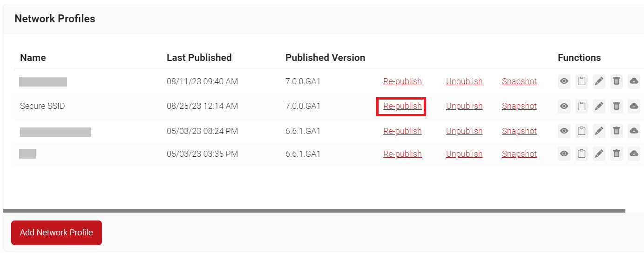The height and width of the screenshot is (254, 644).
Task: Edit the Secure SSID profile with pencil icon
Action: click(599, 106)
